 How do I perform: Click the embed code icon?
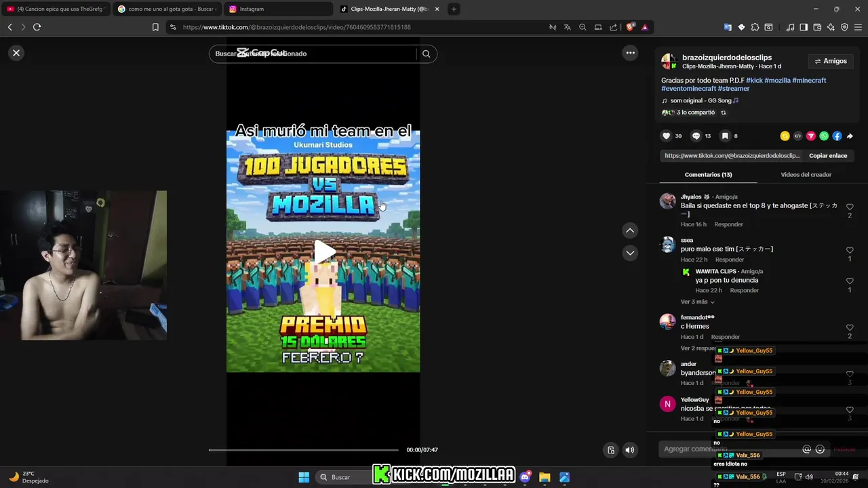pos(797,136)
